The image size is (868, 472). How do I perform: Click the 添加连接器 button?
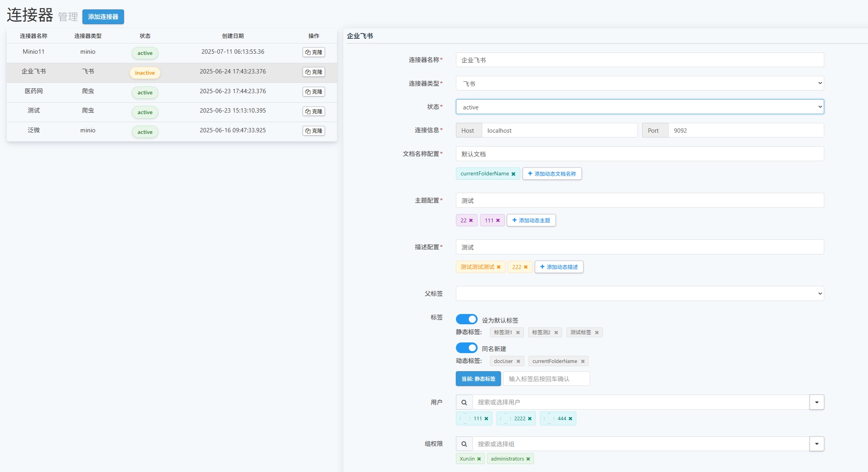click(103, 17)
